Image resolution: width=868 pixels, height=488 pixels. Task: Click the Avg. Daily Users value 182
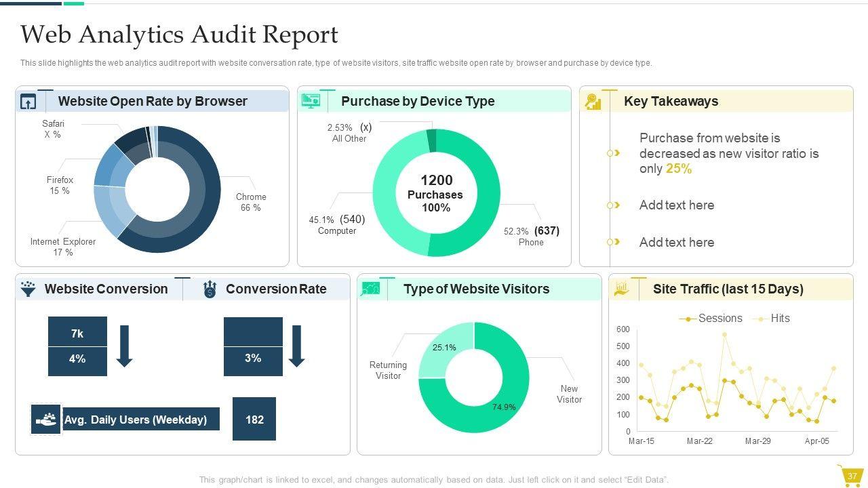[254, 420]
